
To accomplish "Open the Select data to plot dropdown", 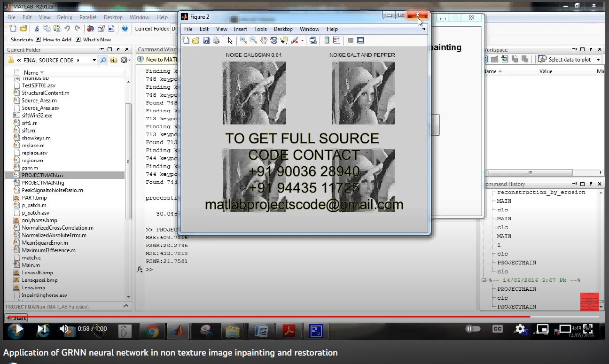I will pyautogui.click(x=570, y=60).
